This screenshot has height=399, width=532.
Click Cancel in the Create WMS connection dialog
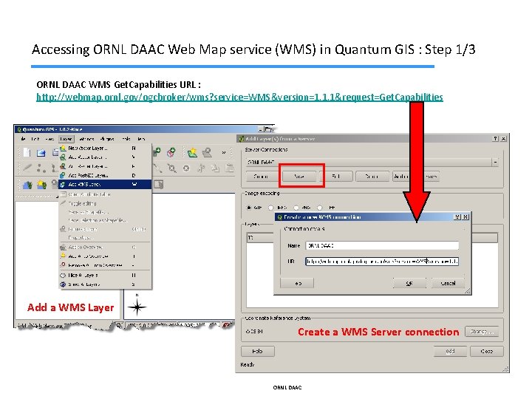449,283
